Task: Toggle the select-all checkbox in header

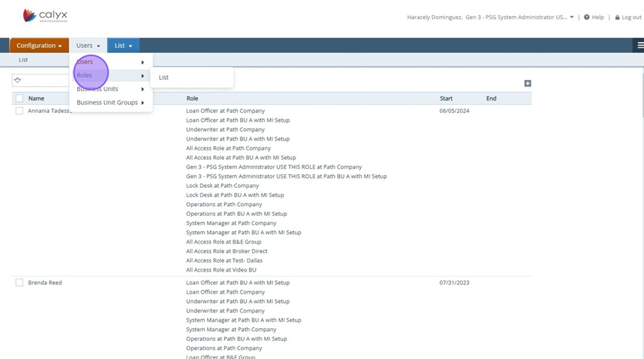Action: click(19, 99)
